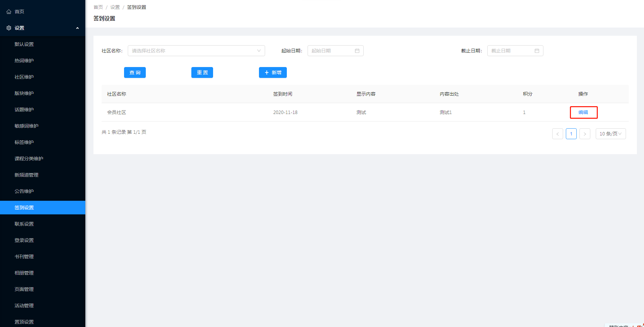
Task: Click 设置 breadcrumb link
Action: pyautogui.click(x=115, y=7)
